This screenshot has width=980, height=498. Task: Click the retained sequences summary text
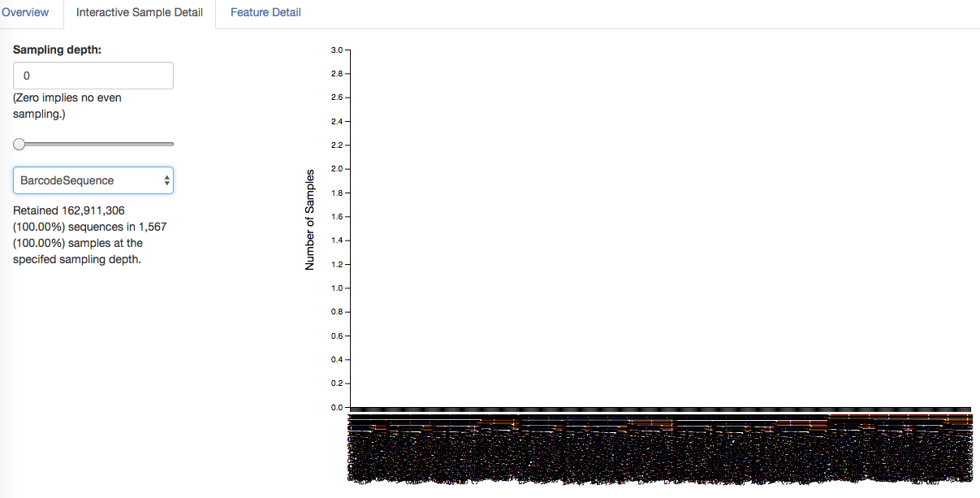click(x=89, y=234)
